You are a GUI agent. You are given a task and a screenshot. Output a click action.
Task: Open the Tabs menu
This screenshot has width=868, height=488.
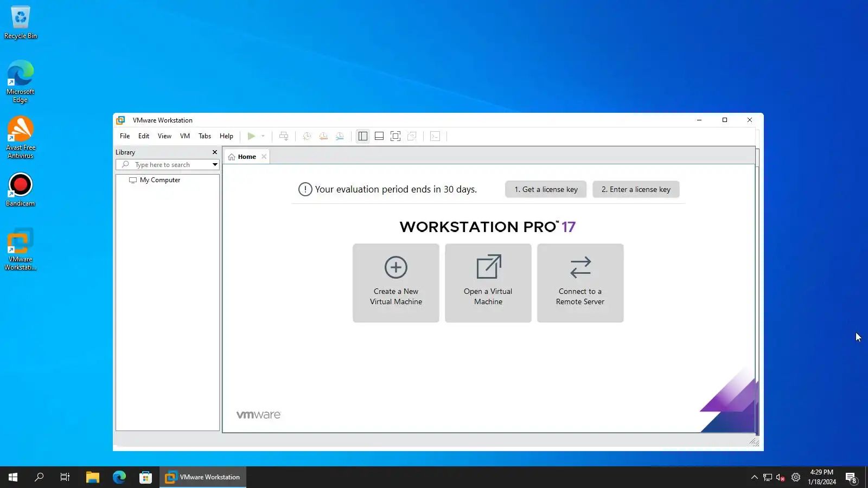tap(205, 136)
